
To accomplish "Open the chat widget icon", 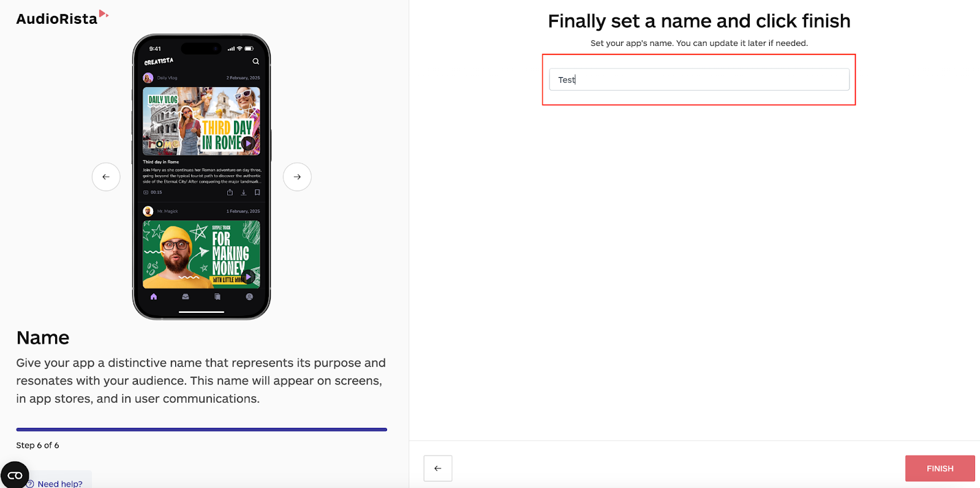I will click(x=15, y=475).
